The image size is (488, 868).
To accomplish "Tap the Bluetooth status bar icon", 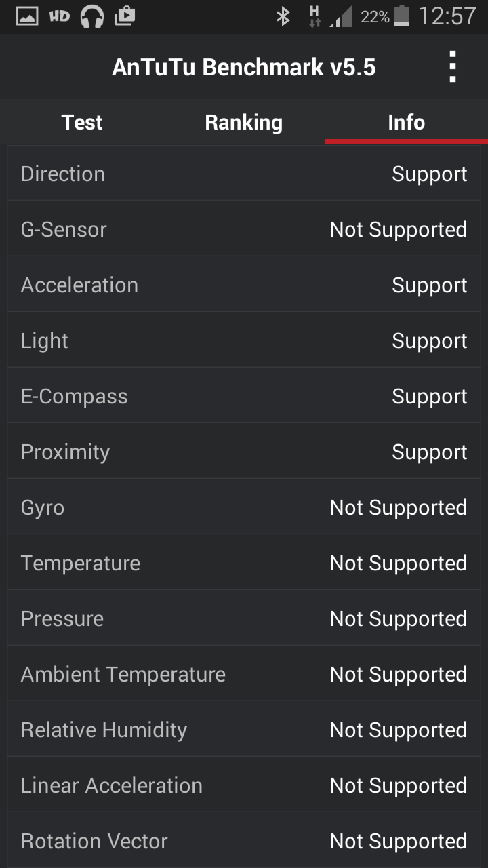I will [x=283, y=16].
